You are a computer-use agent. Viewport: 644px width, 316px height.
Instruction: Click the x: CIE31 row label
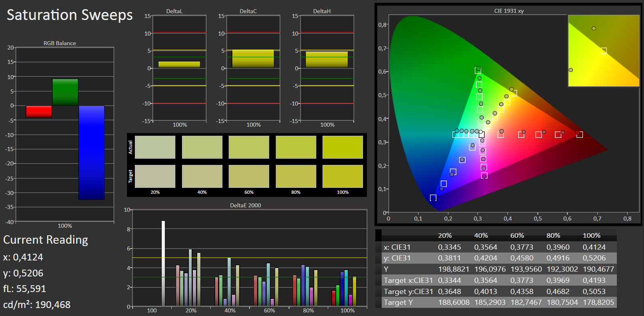pos(397,247)
